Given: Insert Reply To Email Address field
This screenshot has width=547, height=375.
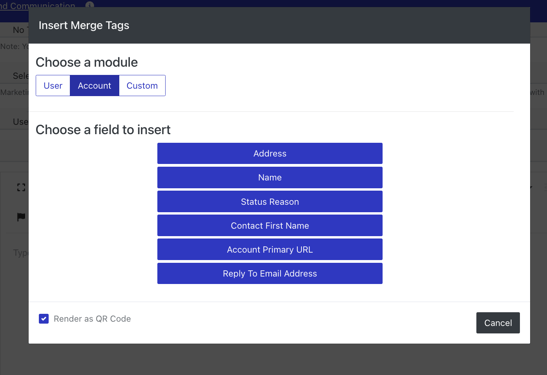Looking at the screenshot, I should pyautogui.click(x=270, y=273).
